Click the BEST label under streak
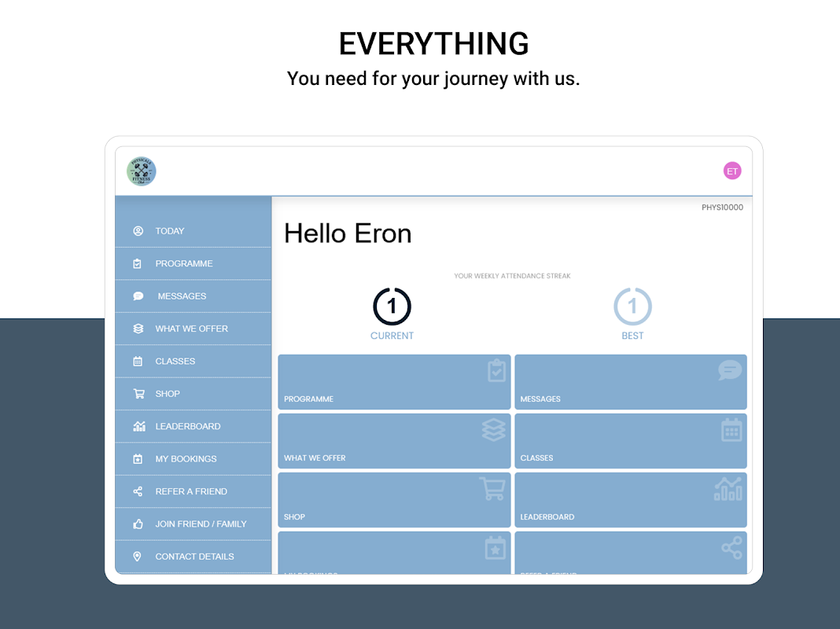Viewport: 840px width, 629px height. 632,336
